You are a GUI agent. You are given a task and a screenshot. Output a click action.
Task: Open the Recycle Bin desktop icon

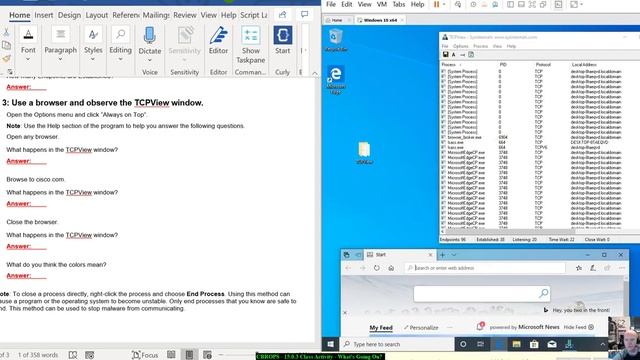point(336,40)
